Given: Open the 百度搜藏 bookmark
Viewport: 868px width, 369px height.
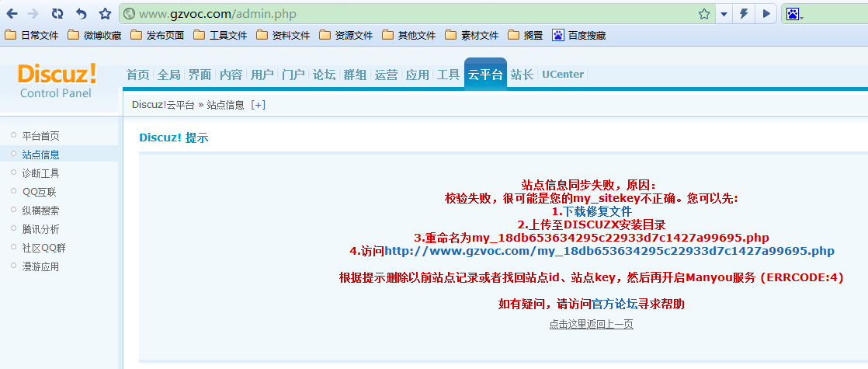Looking at the screenshot, I should [x=579, y=36].
